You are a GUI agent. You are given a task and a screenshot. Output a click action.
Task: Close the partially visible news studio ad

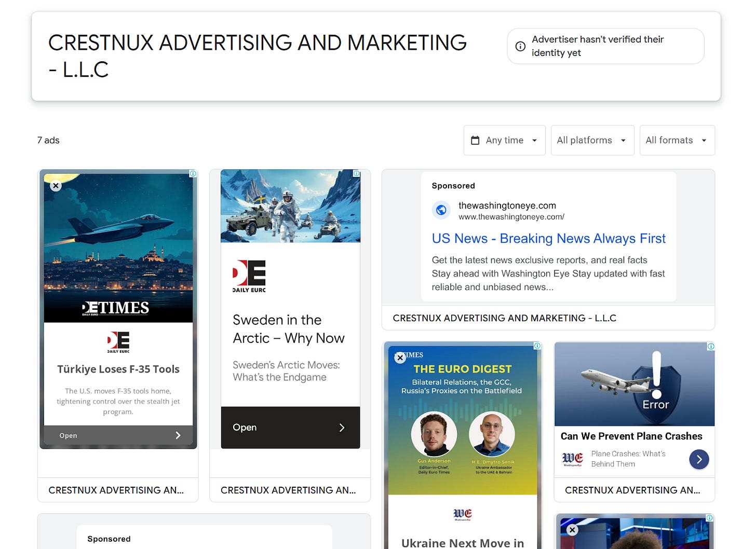click(572, 530)
